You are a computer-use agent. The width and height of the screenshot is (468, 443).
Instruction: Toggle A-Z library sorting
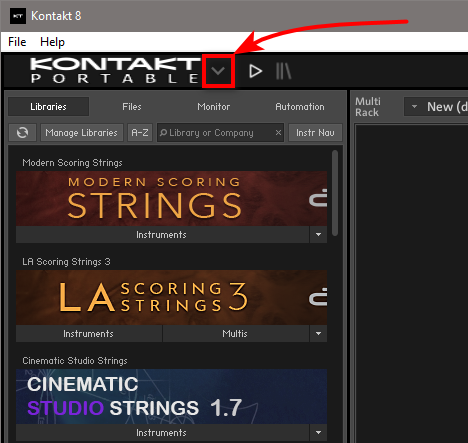(140, 133)
